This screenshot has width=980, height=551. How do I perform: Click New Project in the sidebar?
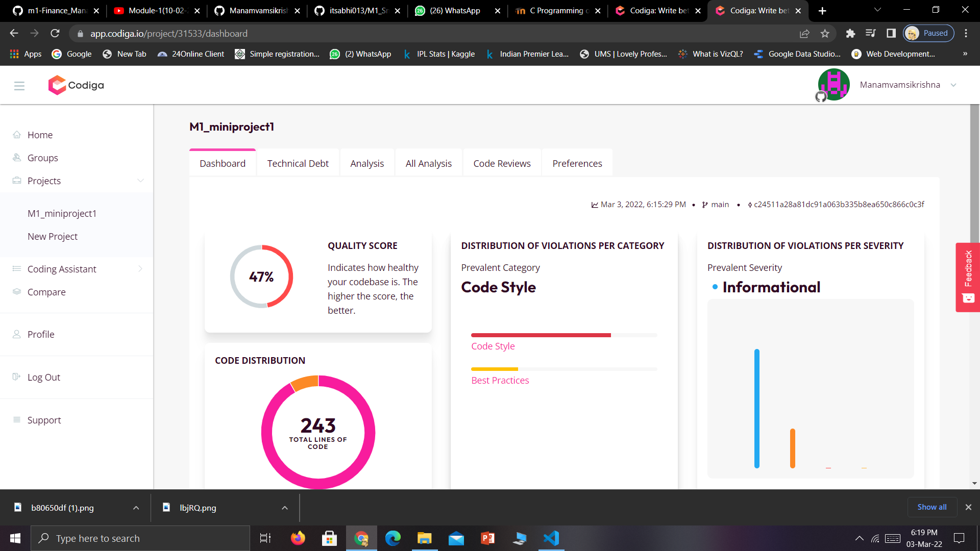(53, 236)
